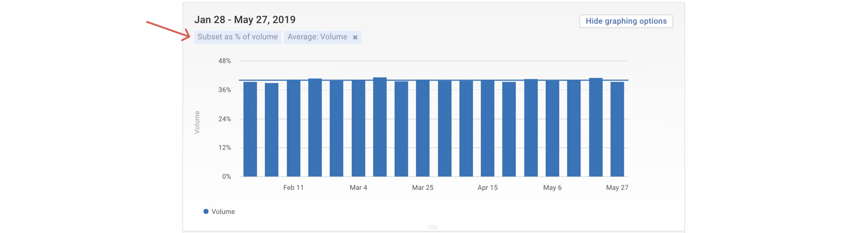The height and width of the screenshot is (233, 868).
Task: Click the rotated Volume y-axis title
Action: 197,122
